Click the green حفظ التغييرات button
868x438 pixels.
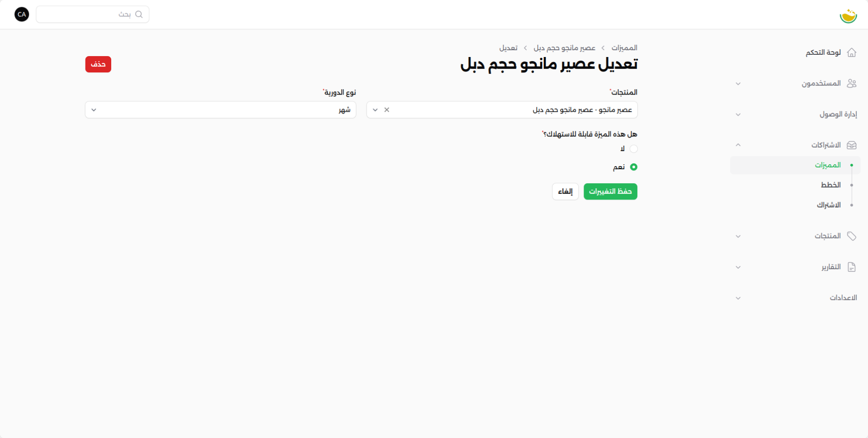(610, 191)
